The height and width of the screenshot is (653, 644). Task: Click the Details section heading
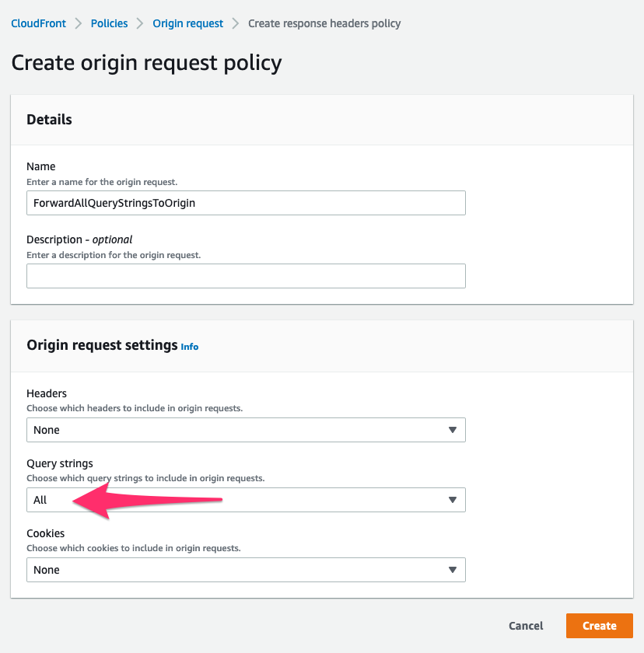49,120
